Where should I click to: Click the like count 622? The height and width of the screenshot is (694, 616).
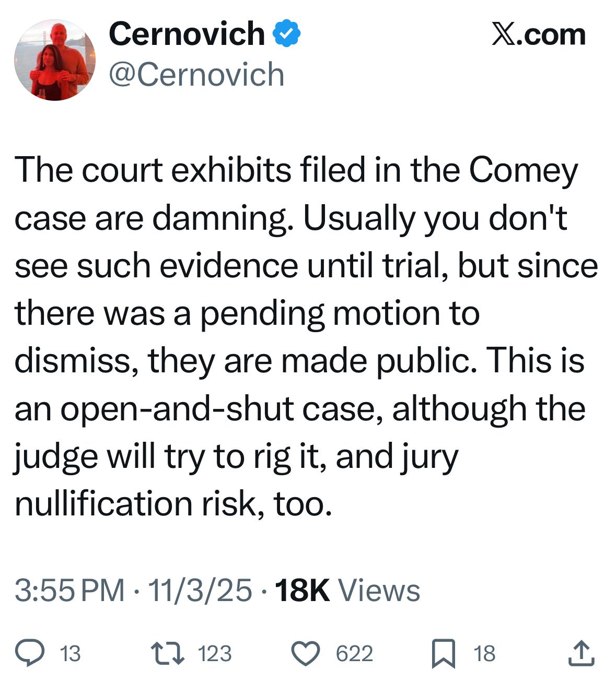coord(354,654)
